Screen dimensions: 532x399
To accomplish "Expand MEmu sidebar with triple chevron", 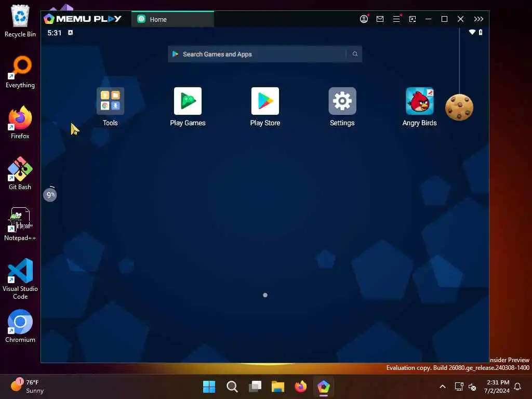I will point(478,19).
